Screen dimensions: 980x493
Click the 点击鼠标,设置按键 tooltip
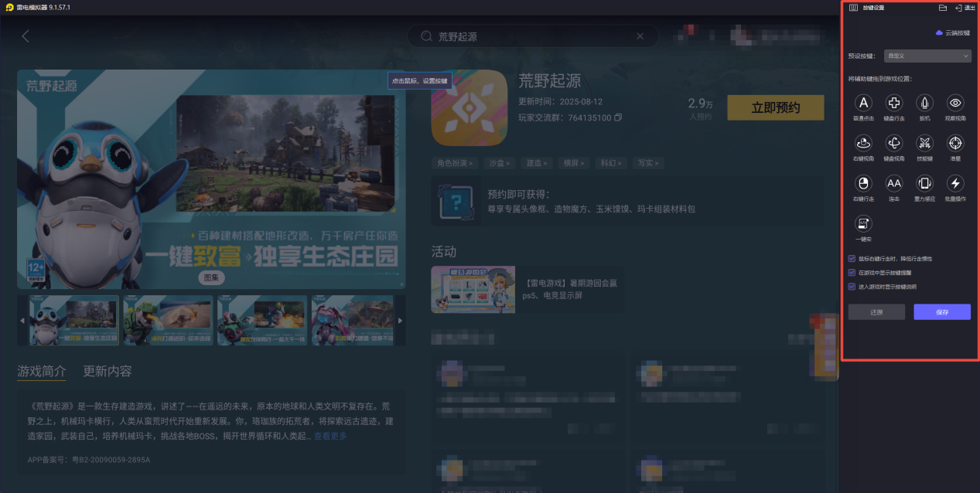[x=419, y=80]
